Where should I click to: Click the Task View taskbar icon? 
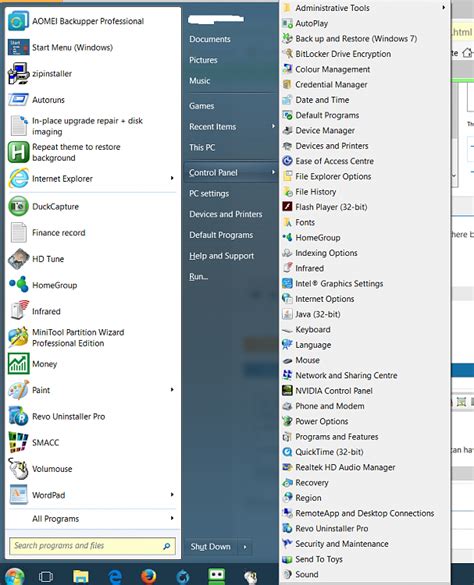[x=46, y=577]
